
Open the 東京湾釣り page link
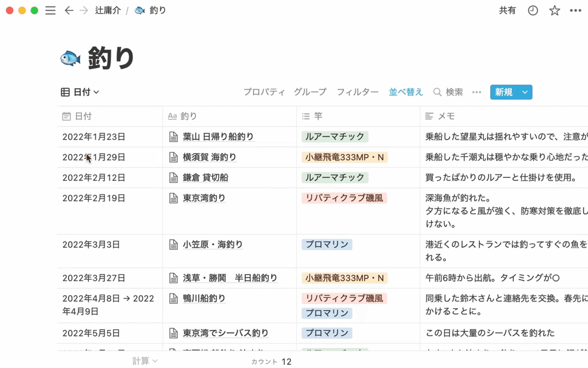pos(204,198)
